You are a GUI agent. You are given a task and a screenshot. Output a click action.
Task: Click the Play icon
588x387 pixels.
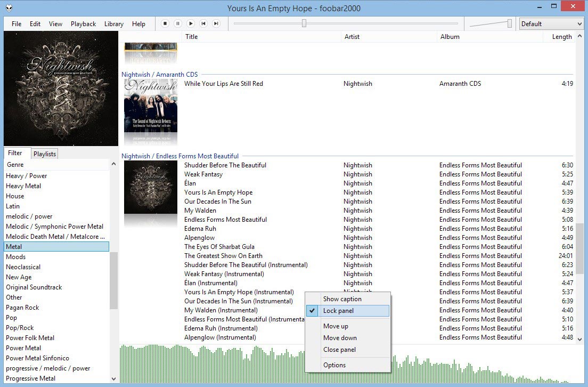pyautogui.click(x=191, y=23)
